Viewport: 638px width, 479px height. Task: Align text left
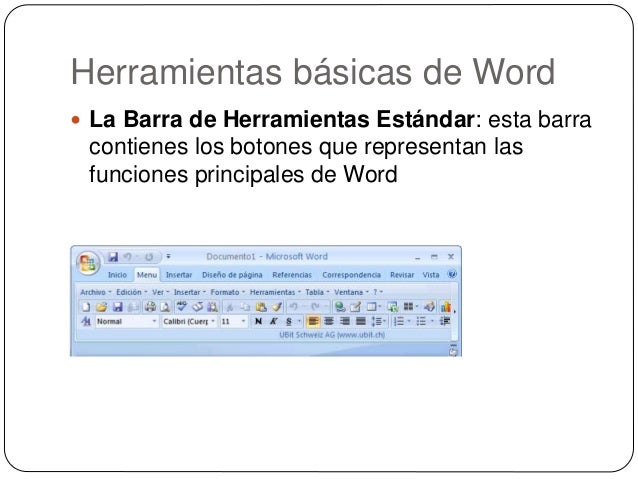click(x=313, y=322)
